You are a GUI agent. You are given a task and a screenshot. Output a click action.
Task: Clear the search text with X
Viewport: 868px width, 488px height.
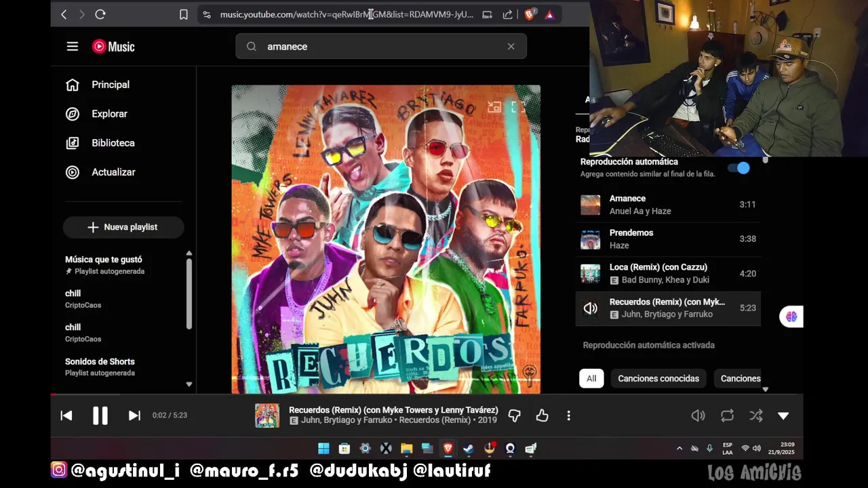(x=511, y=46)
